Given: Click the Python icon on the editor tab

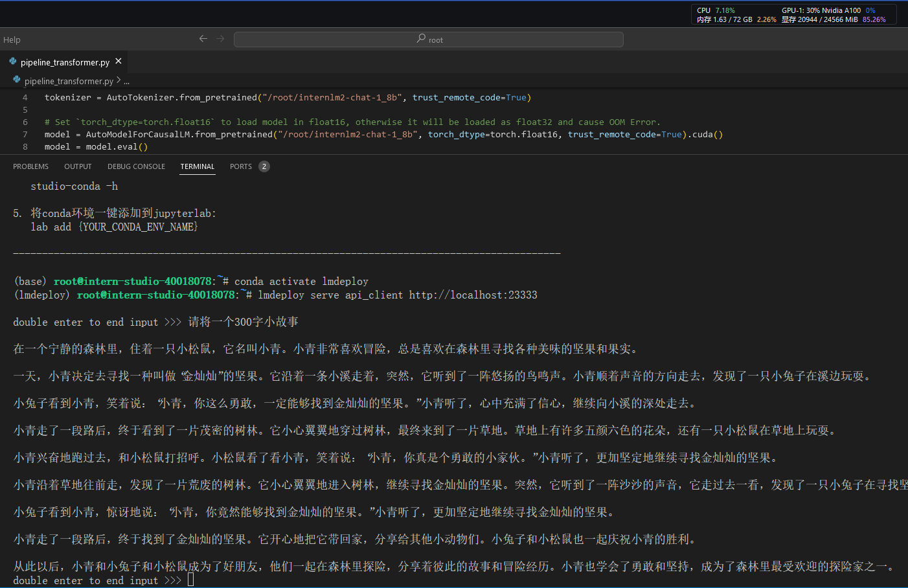Looking at the screenshot, I should coord(12,62).
